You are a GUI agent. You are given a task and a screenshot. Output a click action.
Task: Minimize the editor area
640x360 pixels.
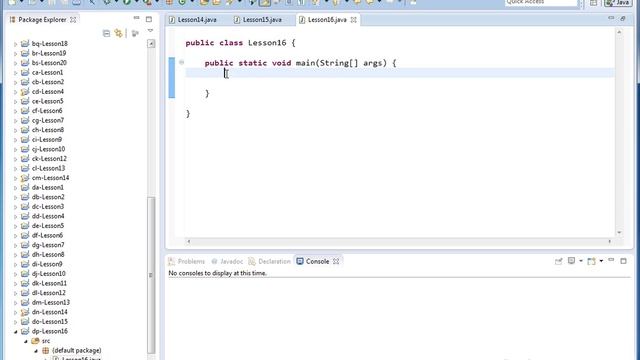point(611,18)
